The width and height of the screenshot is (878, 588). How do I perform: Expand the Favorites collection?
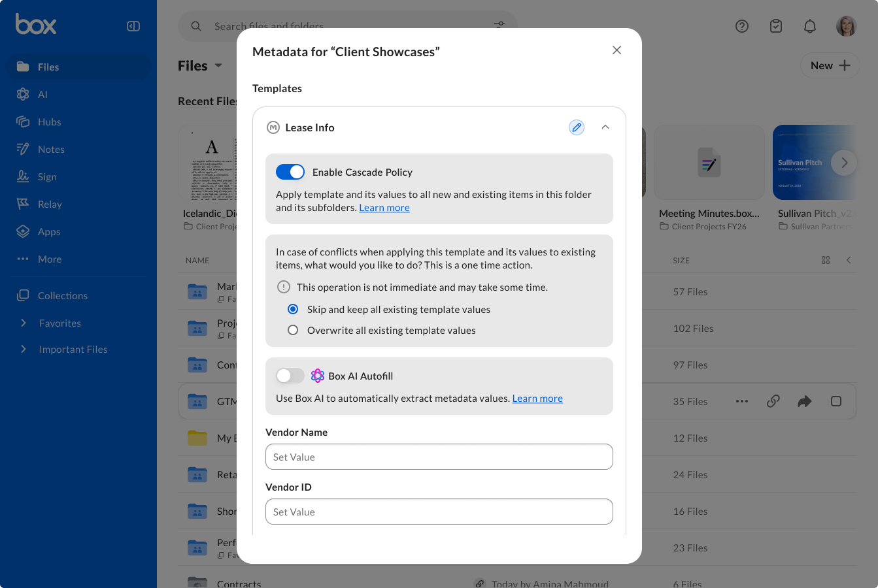(x=24, y=323)
